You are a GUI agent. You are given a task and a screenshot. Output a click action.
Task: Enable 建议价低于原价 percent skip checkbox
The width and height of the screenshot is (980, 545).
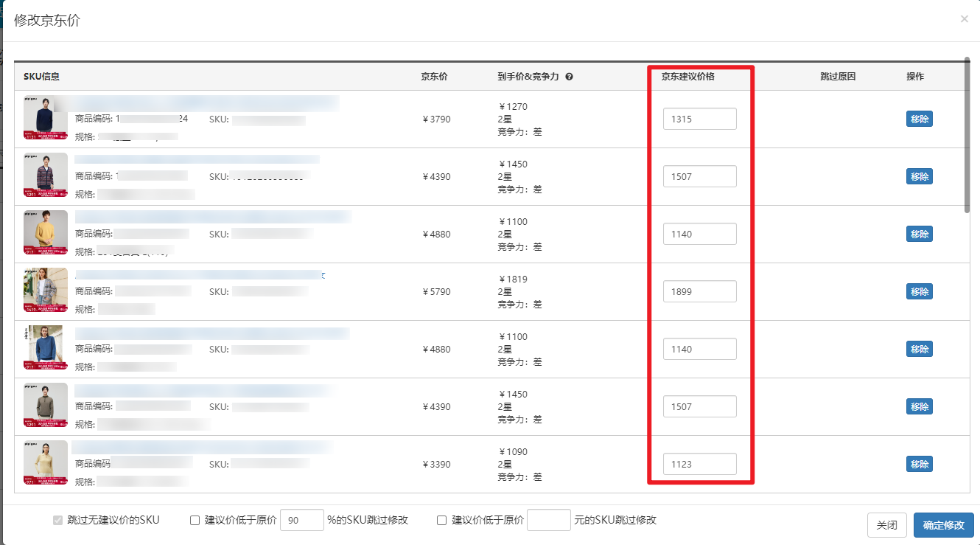(x=195, y=520)
